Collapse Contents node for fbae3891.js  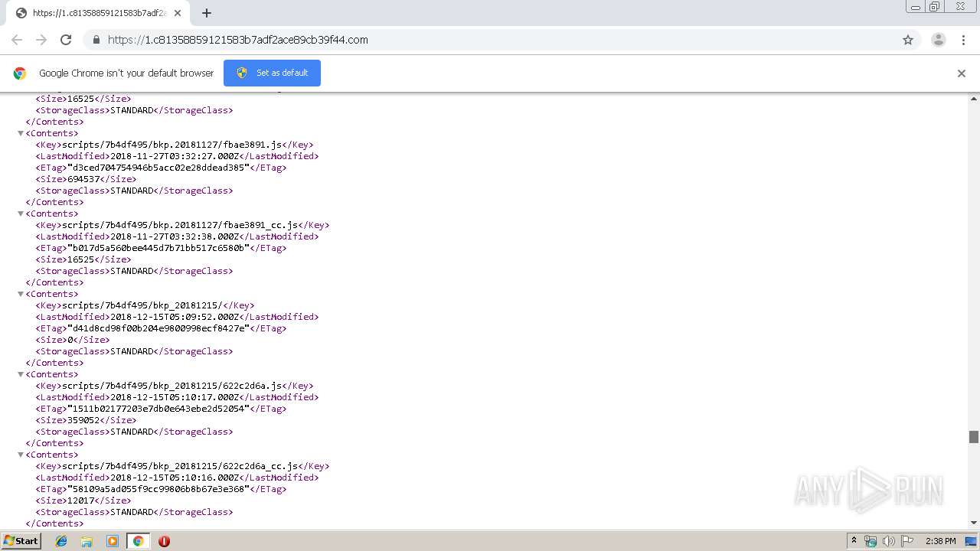pos(21,133)
